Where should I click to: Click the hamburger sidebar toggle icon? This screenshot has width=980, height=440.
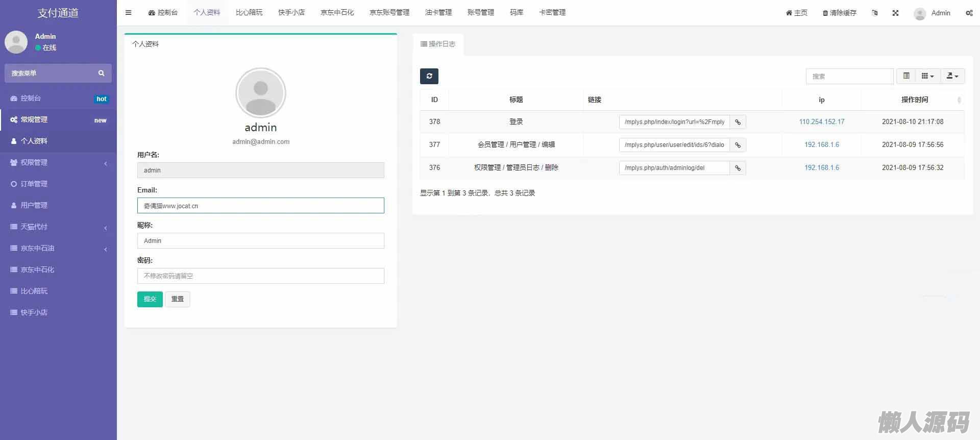129,13
